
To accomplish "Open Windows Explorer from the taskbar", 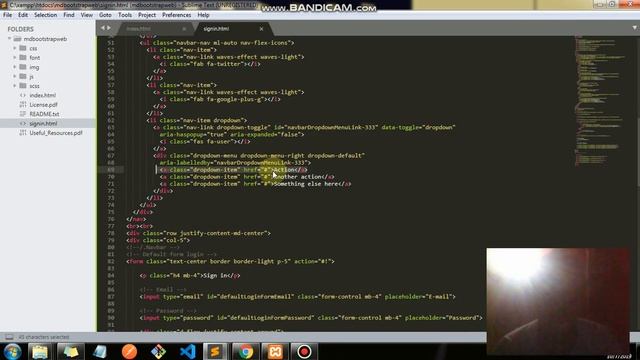I will (40, 351).
